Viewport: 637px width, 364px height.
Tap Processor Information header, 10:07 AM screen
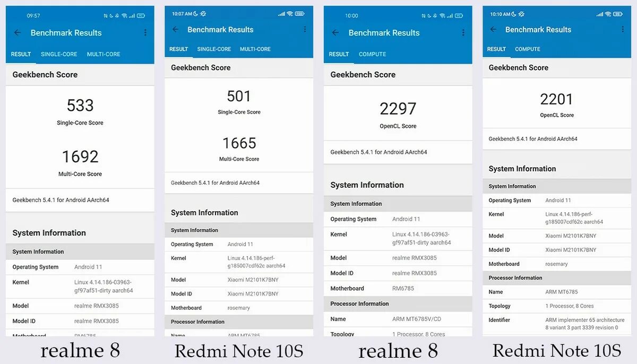point(239,322)
